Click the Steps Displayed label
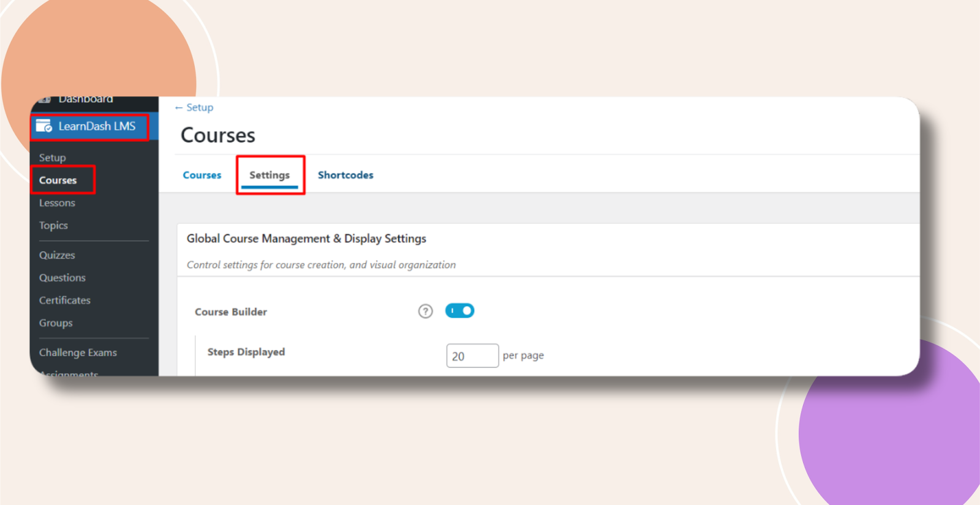This screenshot has height=505, width=980. (246, 352)
